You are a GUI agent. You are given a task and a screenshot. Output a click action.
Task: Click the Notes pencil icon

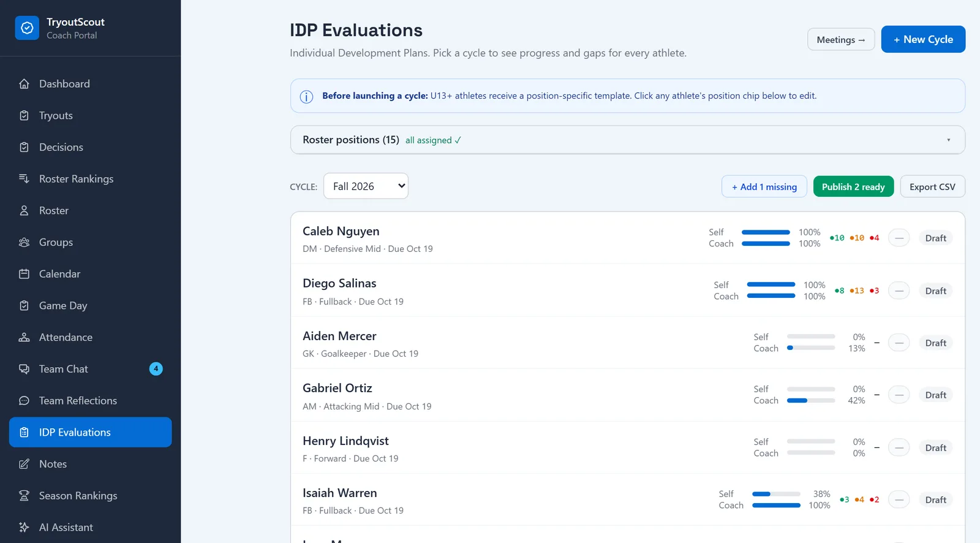tap(24, 464)
